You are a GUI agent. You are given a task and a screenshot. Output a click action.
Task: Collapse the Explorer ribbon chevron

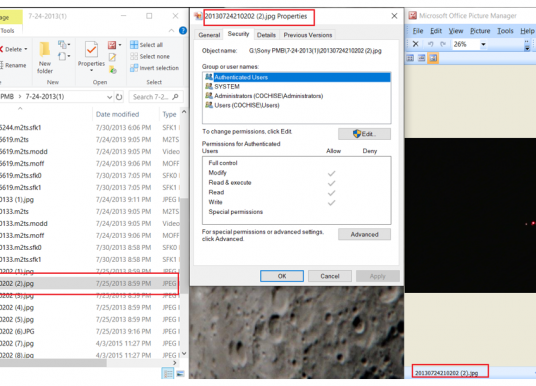click(171, 31)
